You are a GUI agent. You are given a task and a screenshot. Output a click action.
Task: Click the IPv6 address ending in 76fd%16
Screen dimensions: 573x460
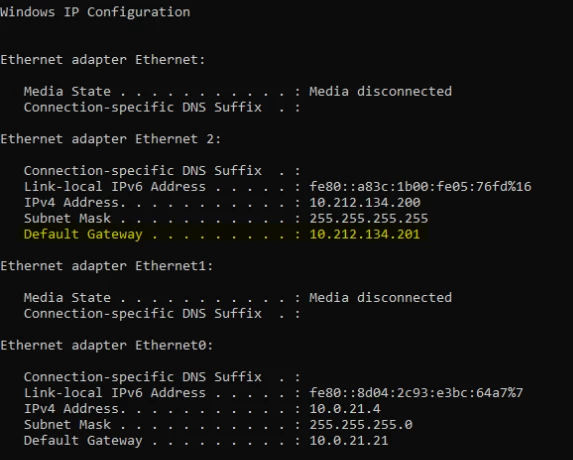coord(420,187)
